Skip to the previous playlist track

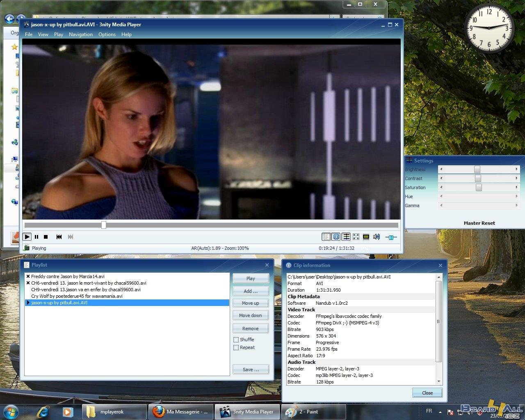click(59, 237)
